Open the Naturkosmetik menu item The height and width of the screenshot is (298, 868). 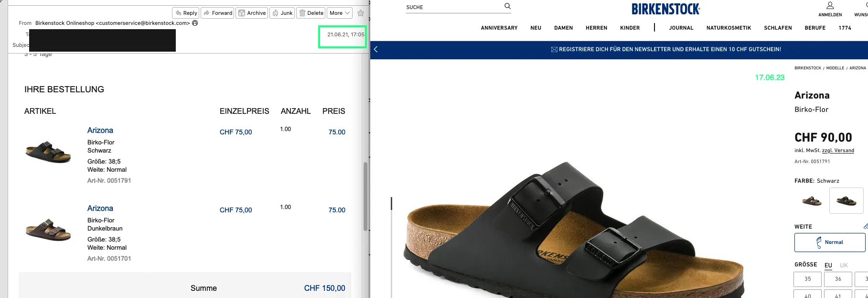pos(729,28)
